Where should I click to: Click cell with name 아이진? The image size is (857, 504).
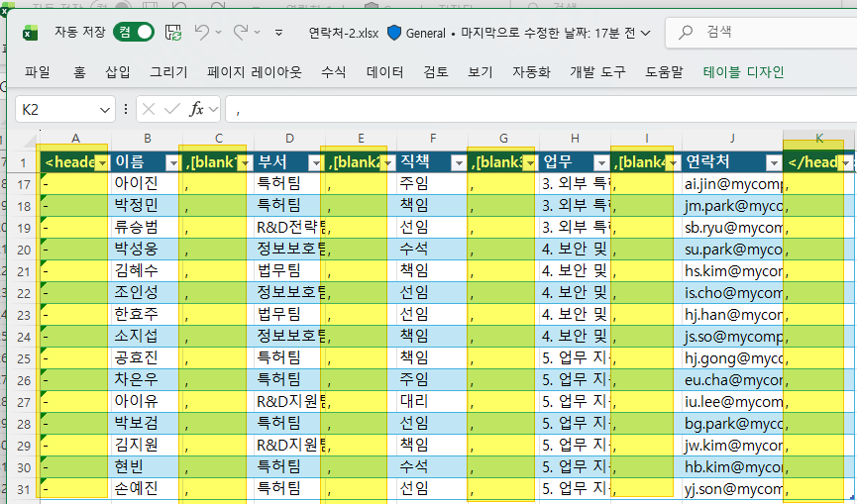click(147, 184)
